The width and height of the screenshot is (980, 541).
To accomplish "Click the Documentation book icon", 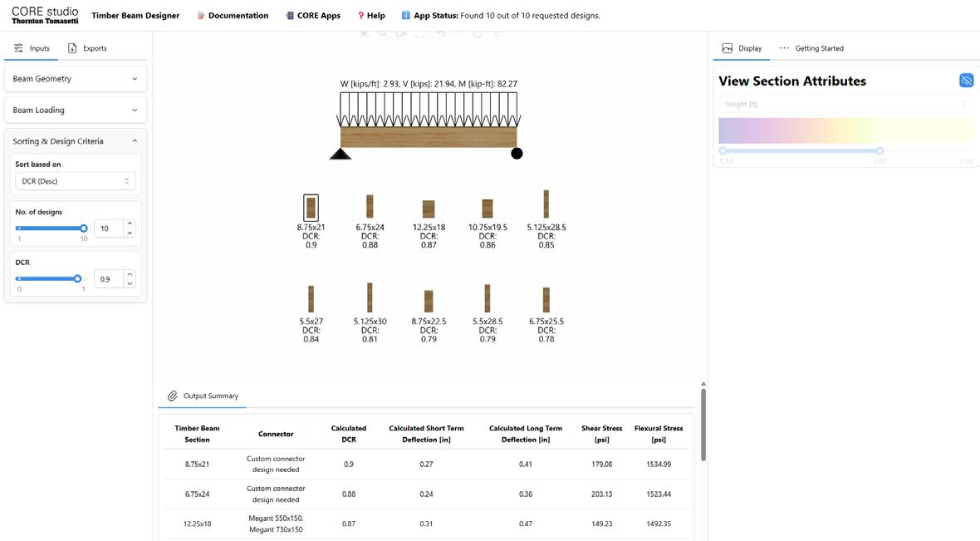I will click(x=201, y=16).
